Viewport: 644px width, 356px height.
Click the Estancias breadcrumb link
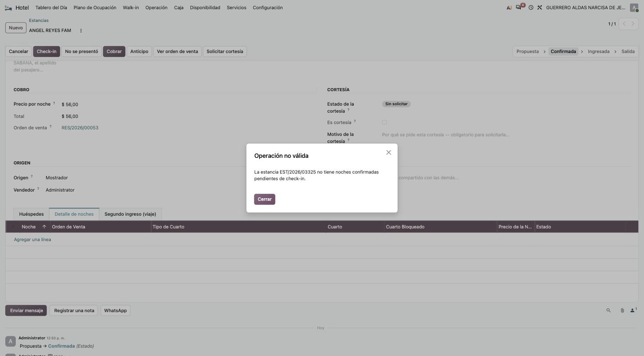(39, 20)
